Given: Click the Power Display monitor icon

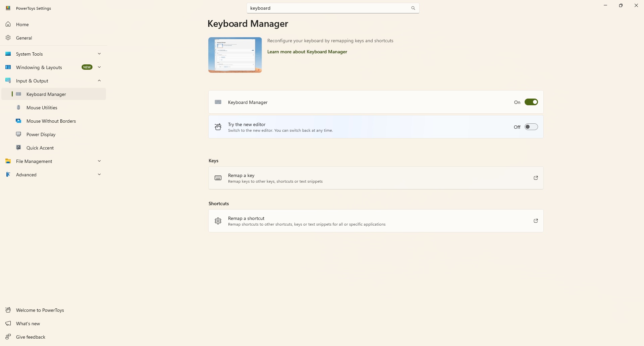Looking at the screenshot, I should pyautogui.click(x=19, y=134).
